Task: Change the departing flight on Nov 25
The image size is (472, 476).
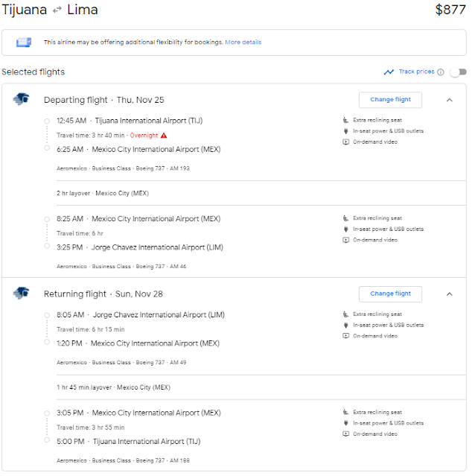Action: coord(390,100)
